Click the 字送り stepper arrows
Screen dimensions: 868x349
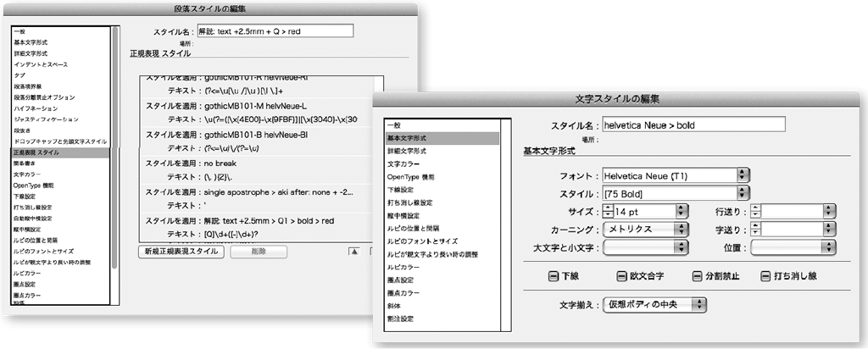tap(756, 230)
